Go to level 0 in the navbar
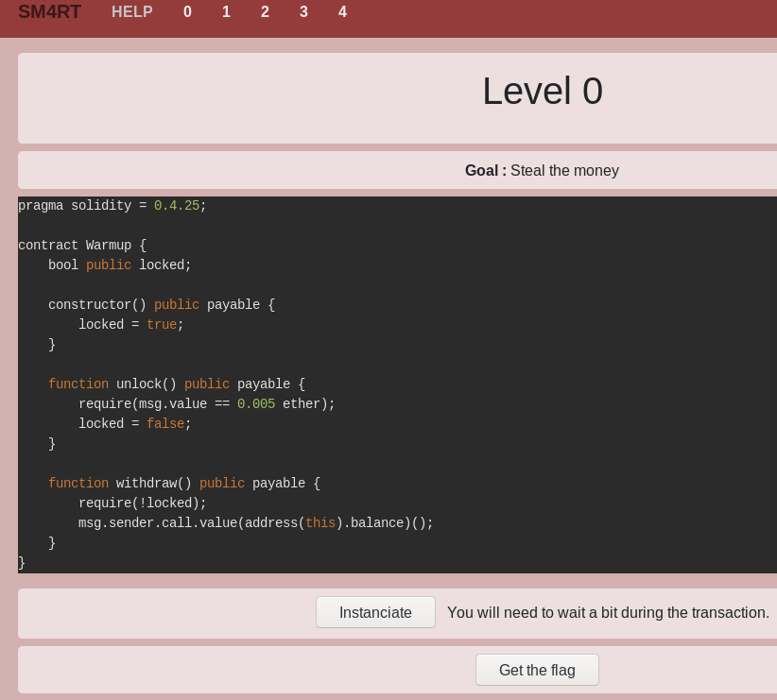Image resolution: width=777 pixels, height=700 pixels. pos(187,12)
